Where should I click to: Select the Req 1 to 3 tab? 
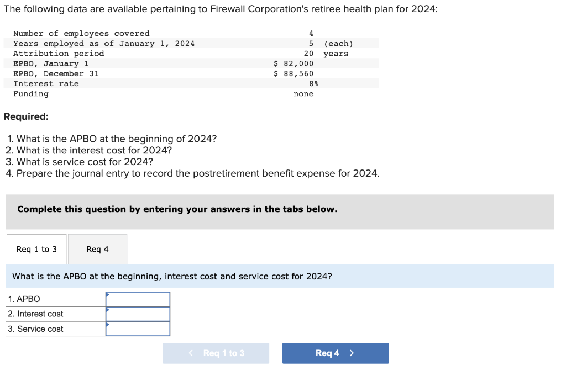pyautogui.click(x=36, y=249)
